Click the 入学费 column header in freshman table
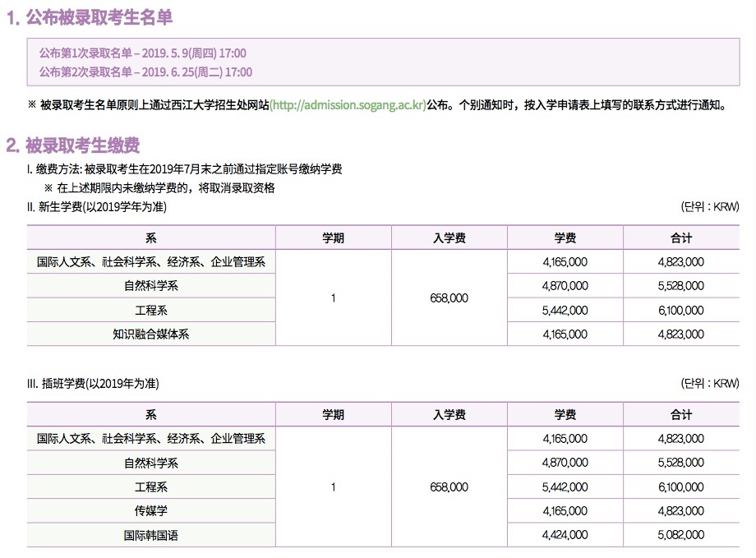The height and width of the screenshot is (558, 756). pos(449,238)
